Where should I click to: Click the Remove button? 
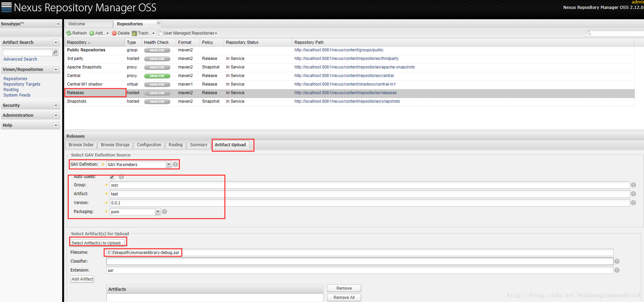coord(344,288)
